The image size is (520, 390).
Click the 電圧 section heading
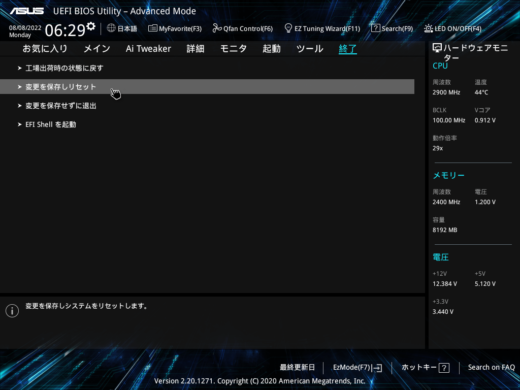coord(441,257)
